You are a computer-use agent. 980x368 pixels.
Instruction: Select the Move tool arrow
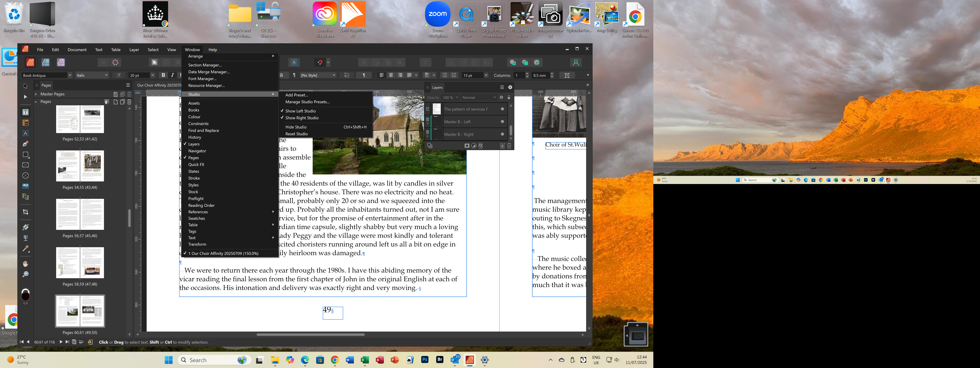[26, 86]
